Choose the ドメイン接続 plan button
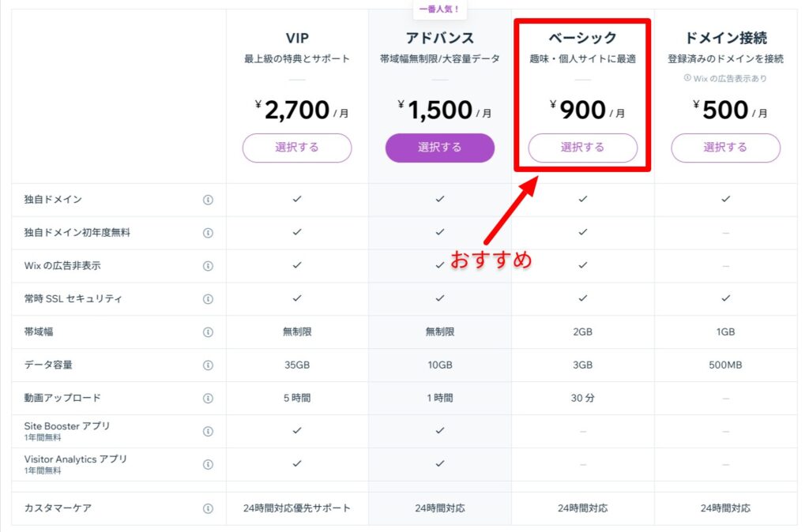809x532 pixels. (726, 148)
